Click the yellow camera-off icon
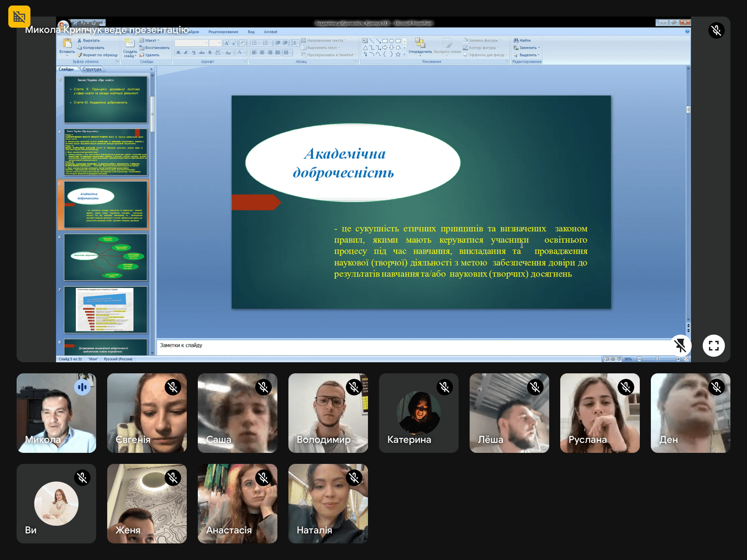Viewport: 747px width, 560px height. (x=19, y=16)
